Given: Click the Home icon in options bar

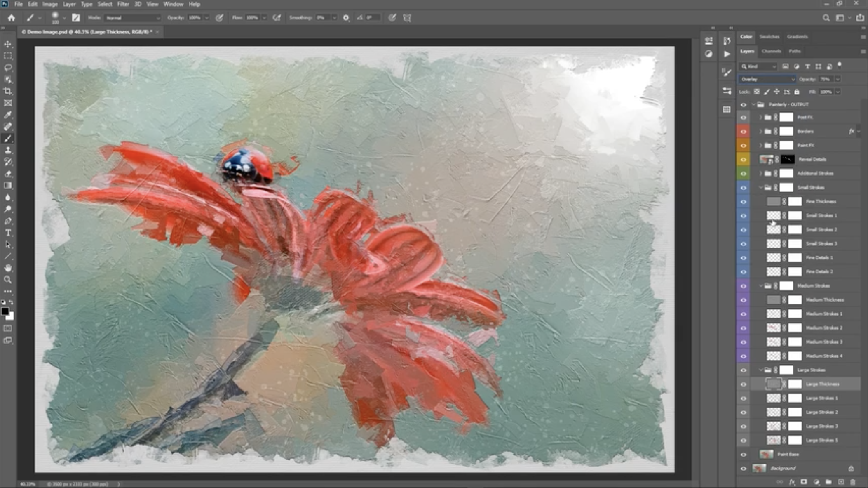Looking at the screenshot, I should click(x=12, y=18).
